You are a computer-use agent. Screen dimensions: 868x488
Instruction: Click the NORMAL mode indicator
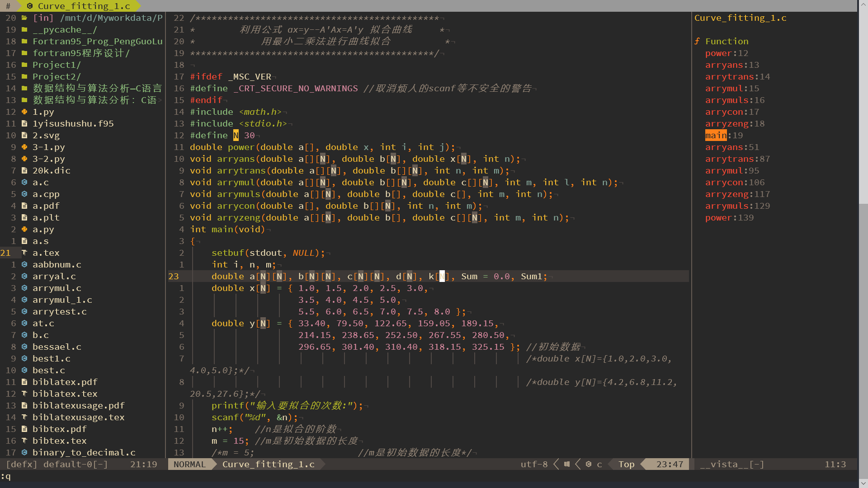(x=189, y=464)
